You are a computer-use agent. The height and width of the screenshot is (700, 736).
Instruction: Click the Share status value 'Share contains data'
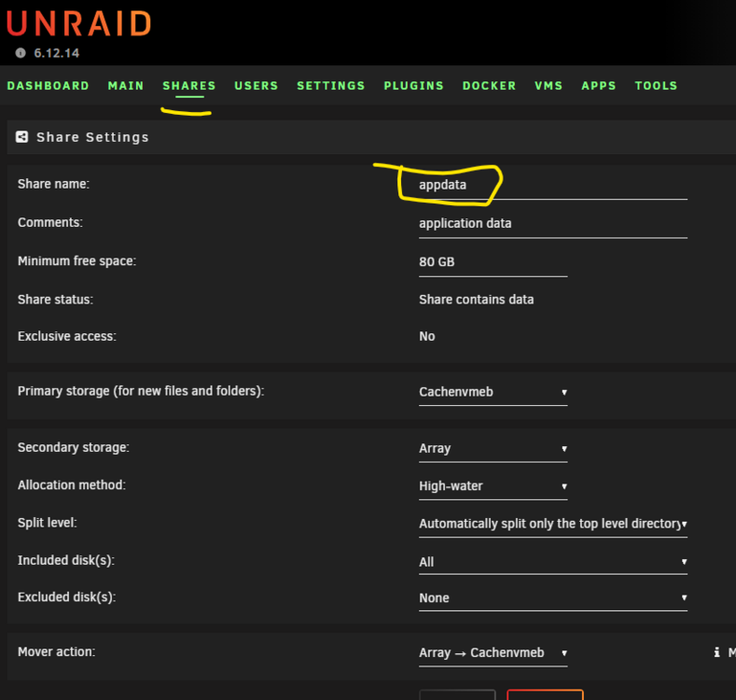tap(476, 300)
